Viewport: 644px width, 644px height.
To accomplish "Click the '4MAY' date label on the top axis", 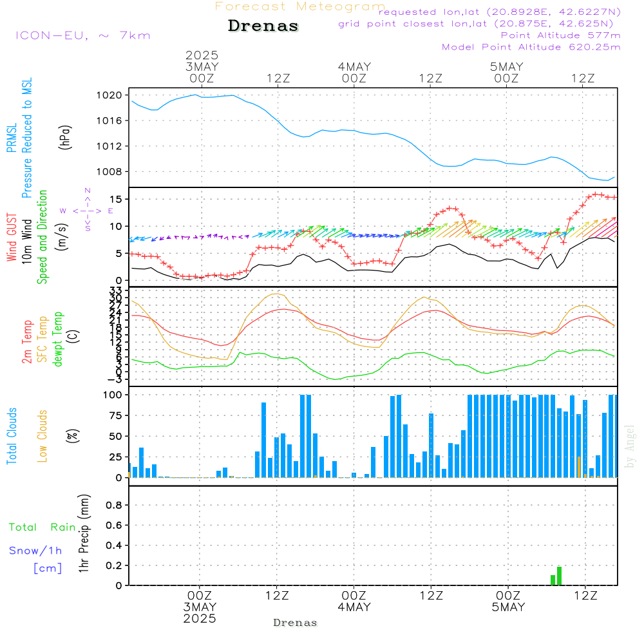I will (x=354, y=66).
